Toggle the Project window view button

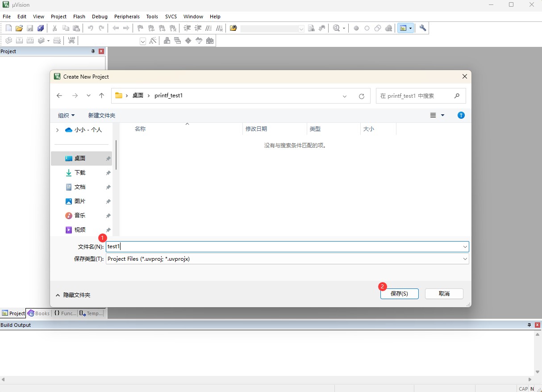[403, 28]
